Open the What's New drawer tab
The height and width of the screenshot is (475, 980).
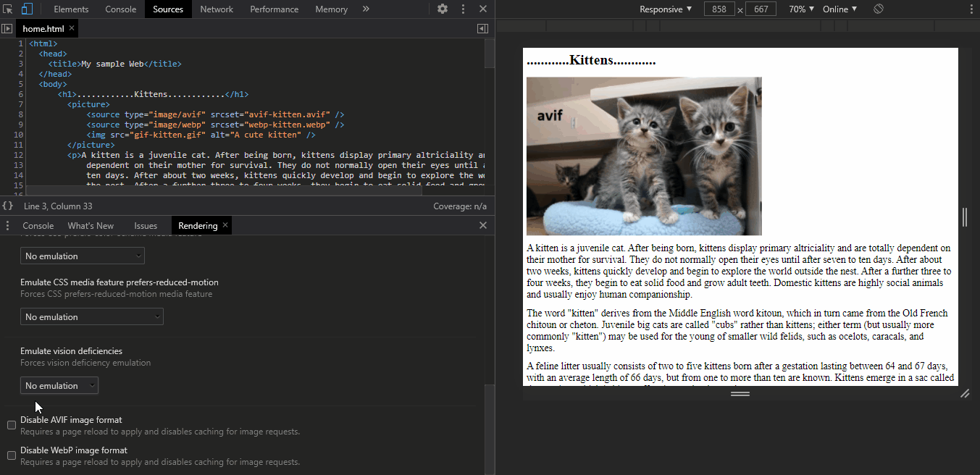pos(91,226)
